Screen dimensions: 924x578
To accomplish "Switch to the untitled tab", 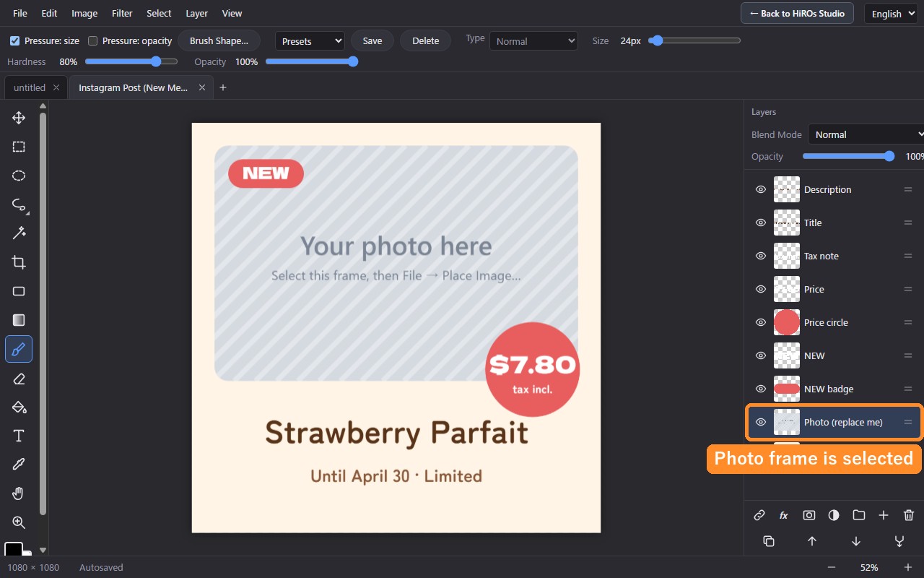I will coord(30,87).
